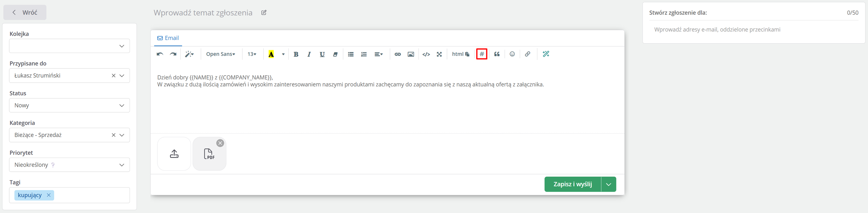
Task: Toggle italic formatting
Action: 309,54
